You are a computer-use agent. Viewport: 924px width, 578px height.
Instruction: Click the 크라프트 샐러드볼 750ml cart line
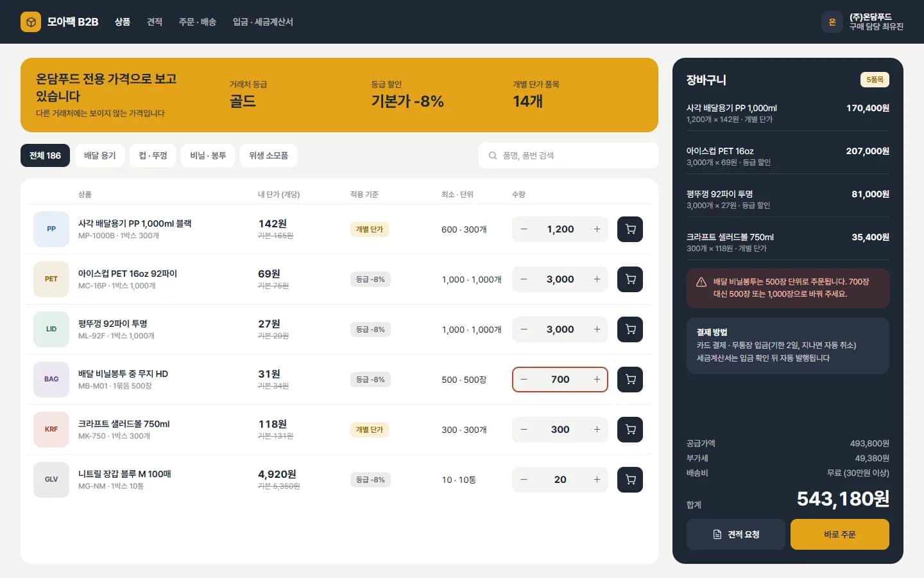tap(788, 242)
